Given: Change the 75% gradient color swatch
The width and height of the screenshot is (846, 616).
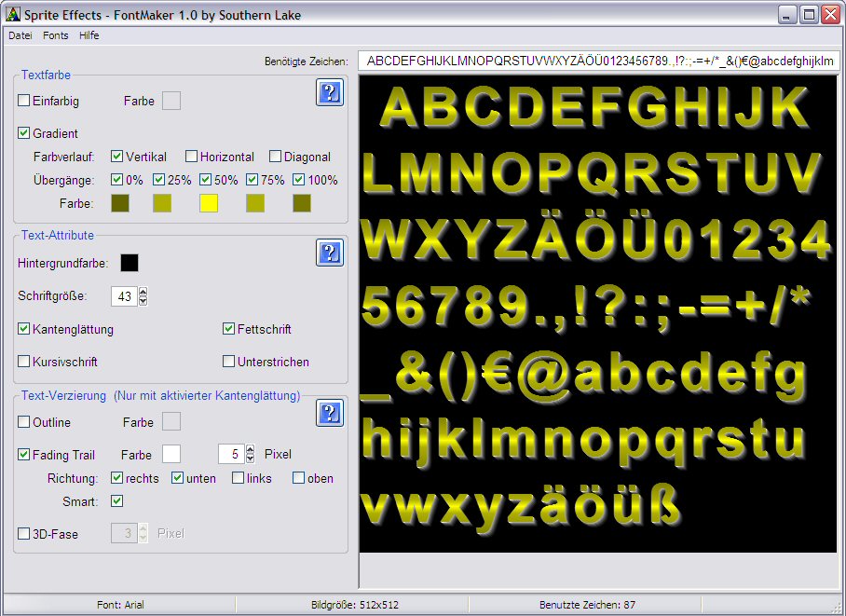Looking at the screenshot, I should coord(255,203).
